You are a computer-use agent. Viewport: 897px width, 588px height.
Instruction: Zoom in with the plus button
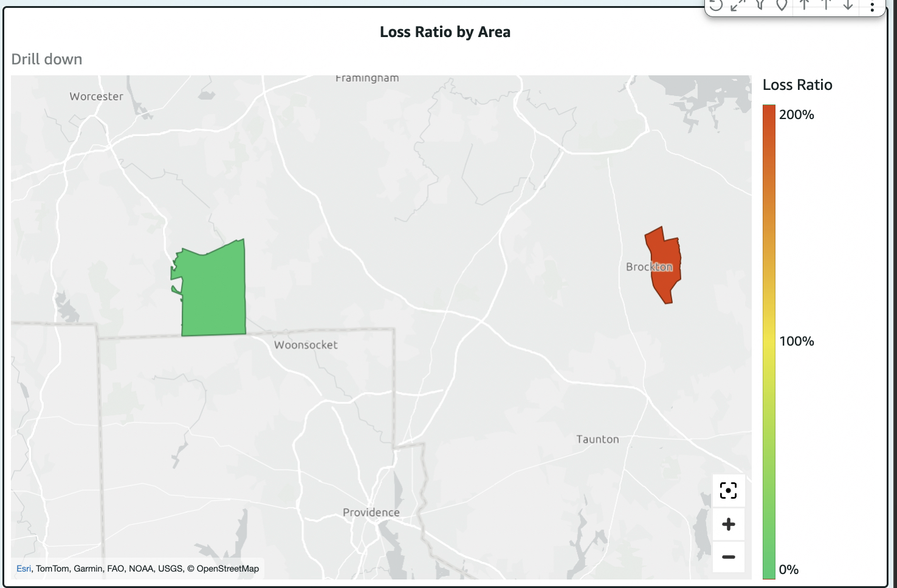(728, 524)
